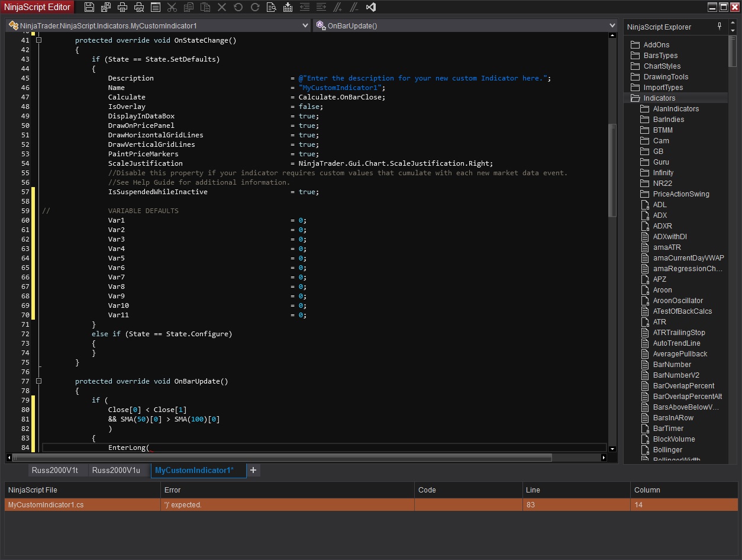Click the Copy icon in the toolbar
The height and width of the screenshot is (560, 742).
pos(188,8)
